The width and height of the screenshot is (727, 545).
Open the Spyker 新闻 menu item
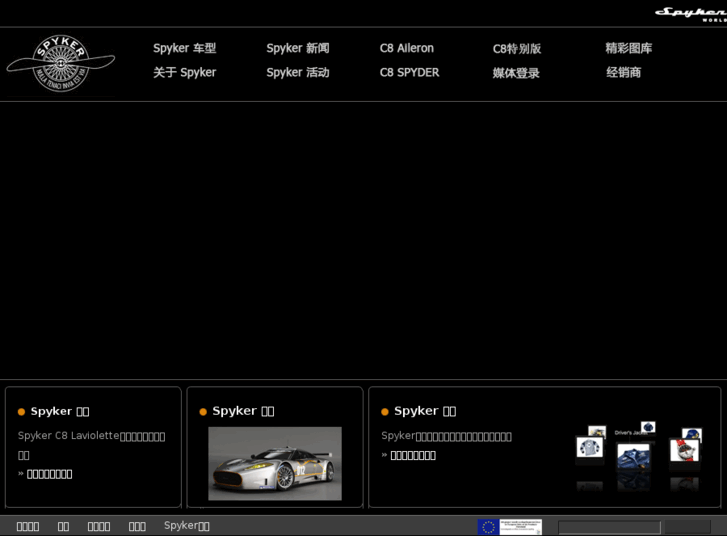[298, 48]
